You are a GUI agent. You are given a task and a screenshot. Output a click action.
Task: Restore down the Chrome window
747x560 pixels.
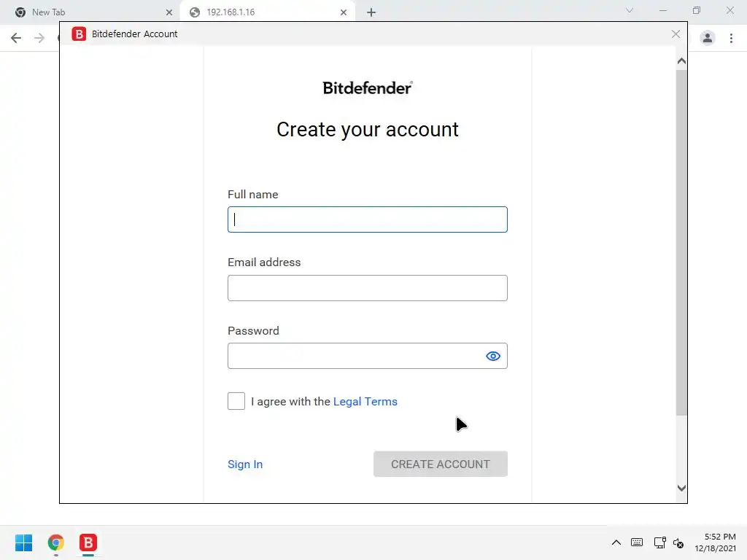[x=697, y=10]
